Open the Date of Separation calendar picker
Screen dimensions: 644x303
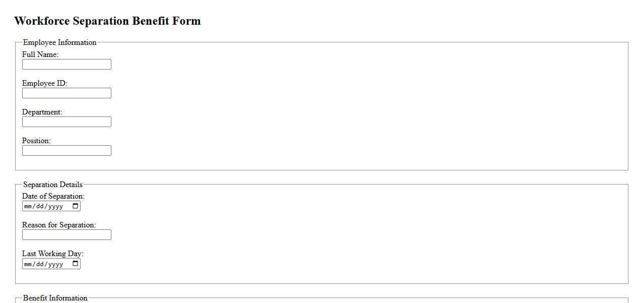(x=76, y=206)
